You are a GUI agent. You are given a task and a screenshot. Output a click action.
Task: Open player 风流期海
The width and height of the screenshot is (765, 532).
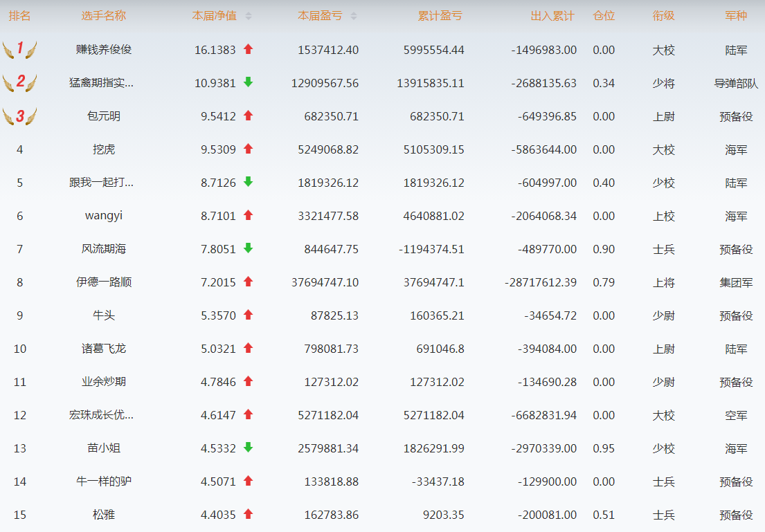click(103, 249)
